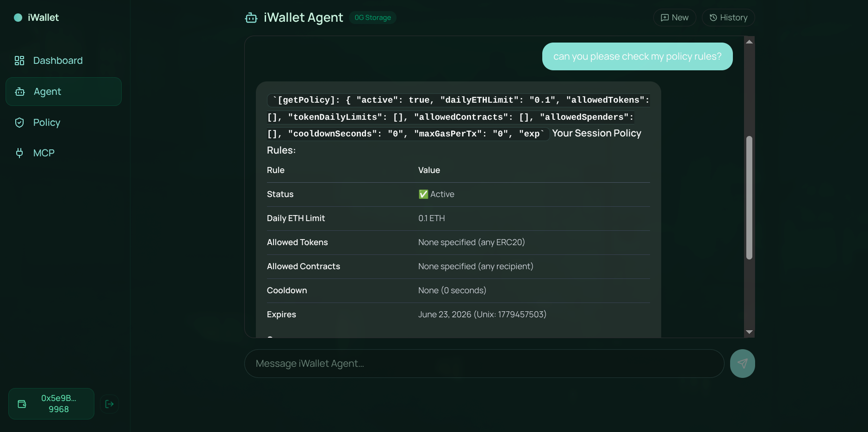
Task: Click the "iWallet" brand name
Action: click(43, 18)
